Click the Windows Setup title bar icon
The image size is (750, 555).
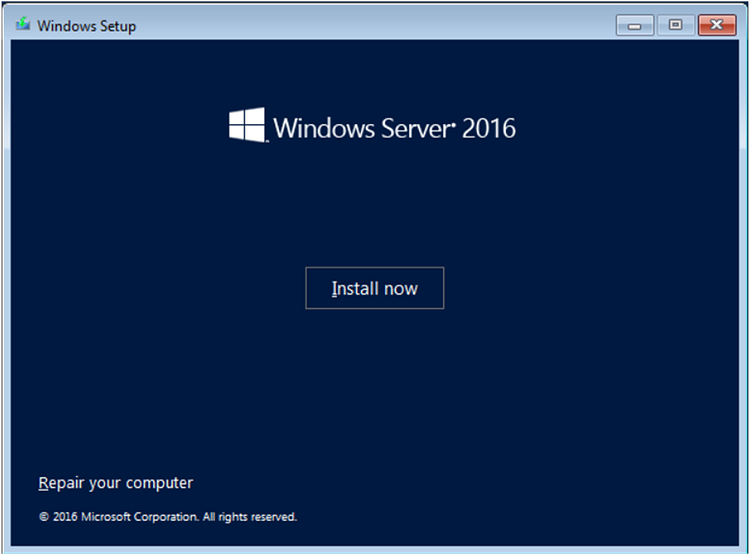22,24
